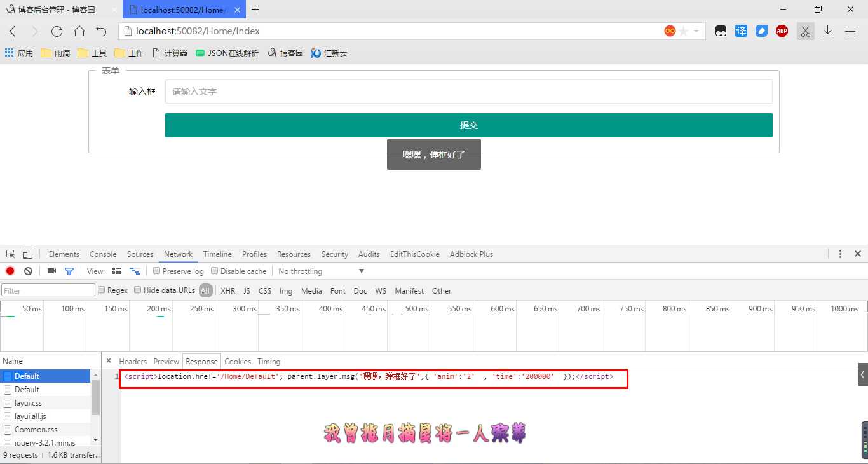
Task: Switch to the Console tab
Action: point(103,254)
